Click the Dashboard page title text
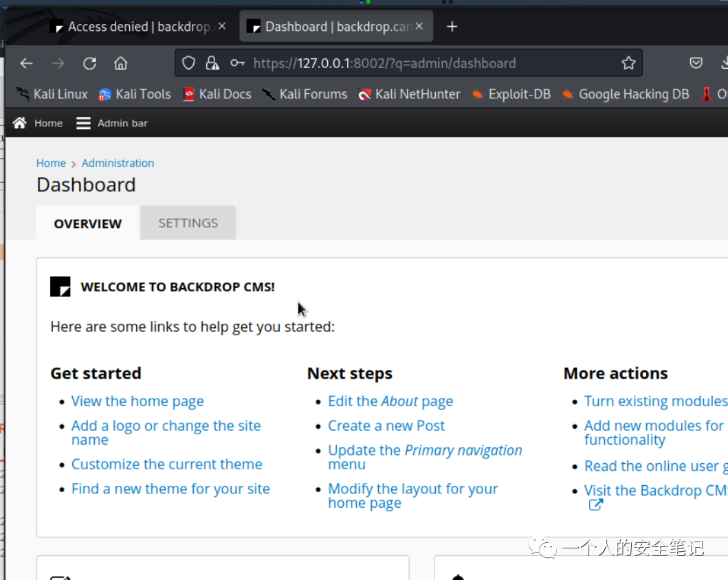The height and width of the screenshot is (580, 728). 87,185
